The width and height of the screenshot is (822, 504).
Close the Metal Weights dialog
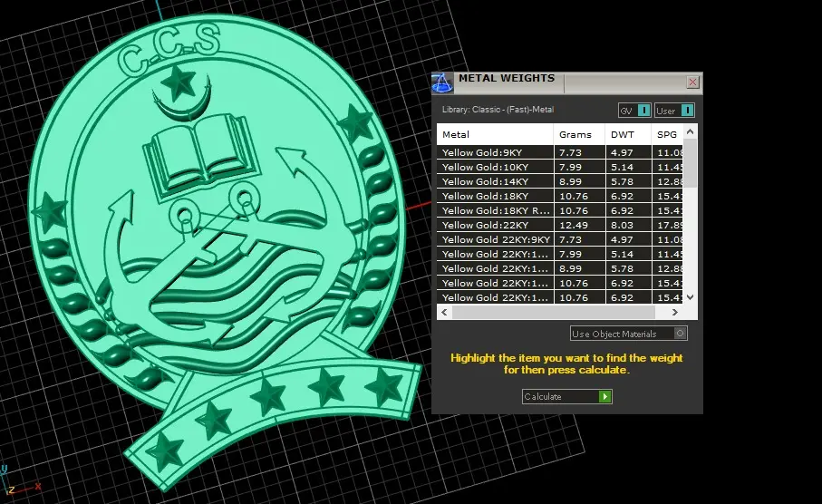click(x=692, y=82)
